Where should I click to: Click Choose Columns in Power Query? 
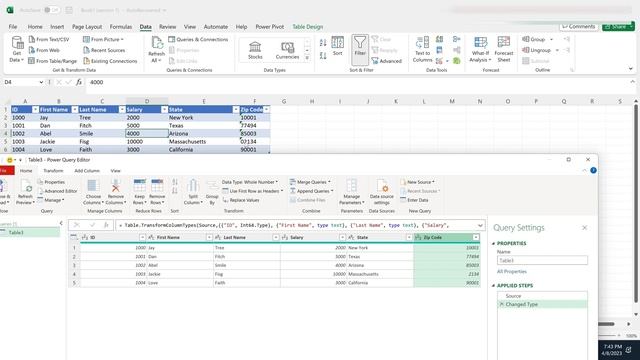point(93,192)
